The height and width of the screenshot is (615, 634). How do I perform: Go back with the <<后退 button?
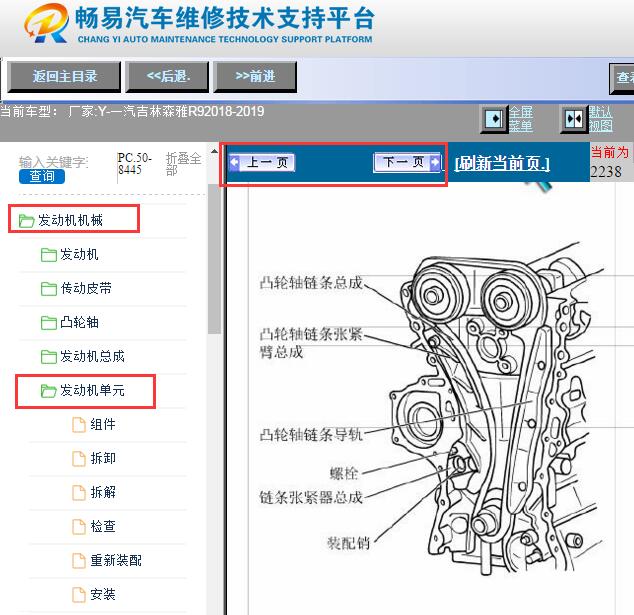(x=167, y=77)
